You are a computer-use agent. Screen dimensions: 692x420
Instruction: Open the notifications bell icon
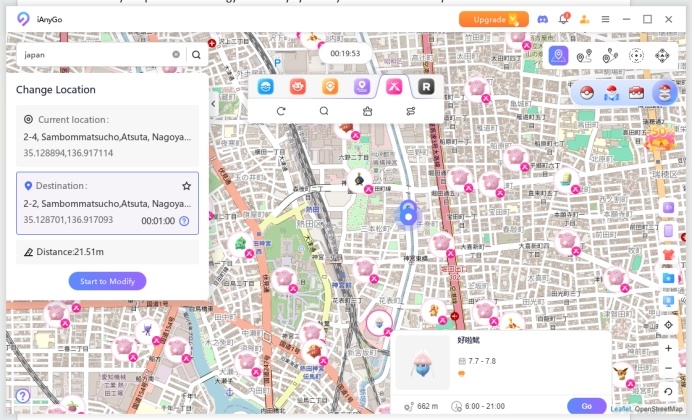pos(564,19)
